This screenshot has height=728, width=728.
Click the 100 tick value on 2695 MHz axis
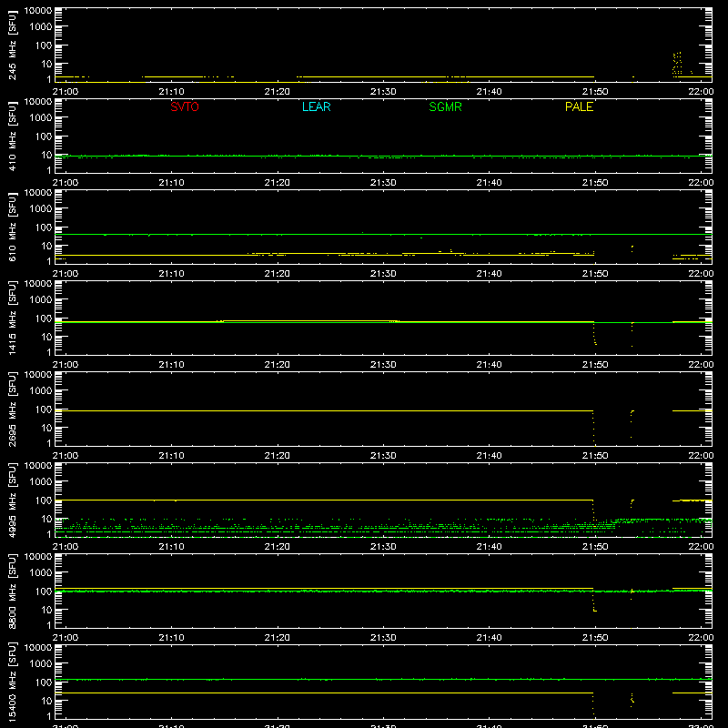(x=44, y=409)
